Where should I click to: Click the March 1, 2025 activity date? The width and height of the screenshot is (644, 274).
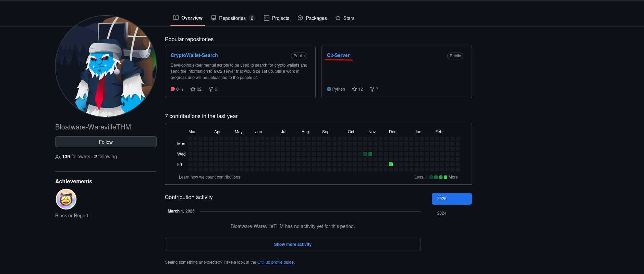[x=181, y=211]
